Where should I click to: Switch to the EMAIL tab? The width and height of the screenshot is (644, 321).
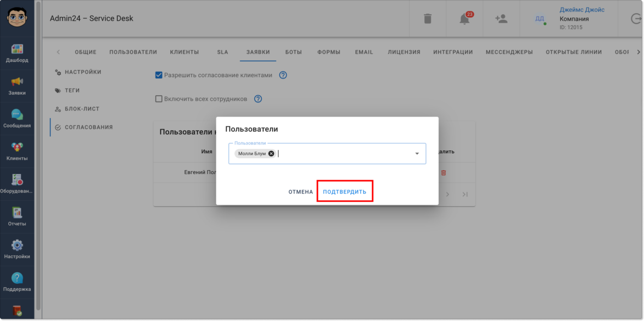click(x=364, y=52)
